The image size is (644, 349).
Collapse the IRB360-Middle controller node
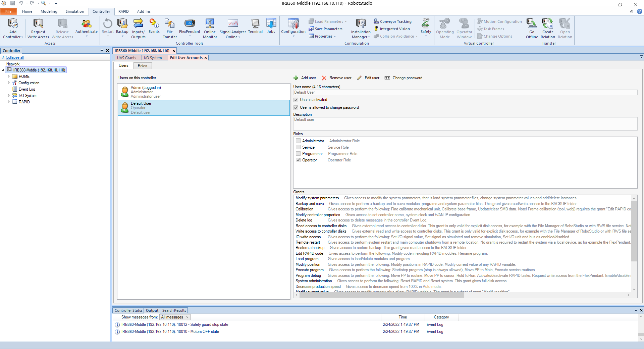click(3, 70)
